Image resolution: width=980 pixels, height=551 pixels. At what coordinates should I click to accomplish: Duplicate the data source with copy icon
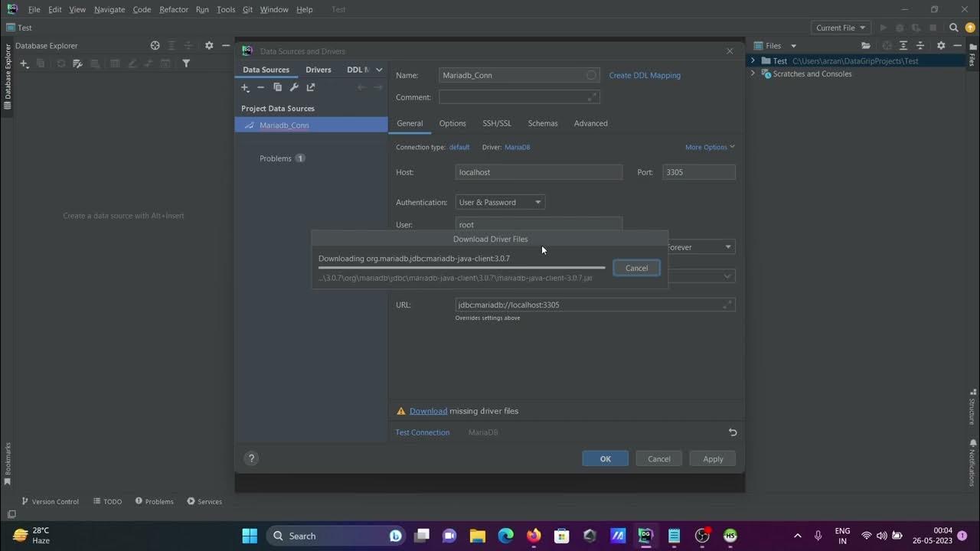pyautogui.click(x=278, y=87)
